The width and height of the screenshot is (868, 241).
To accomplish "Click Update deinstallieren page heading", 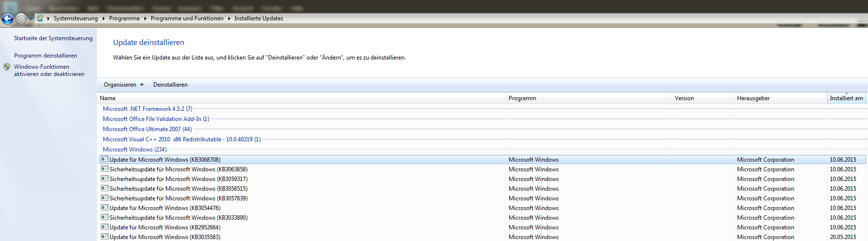I will point(149,43).
